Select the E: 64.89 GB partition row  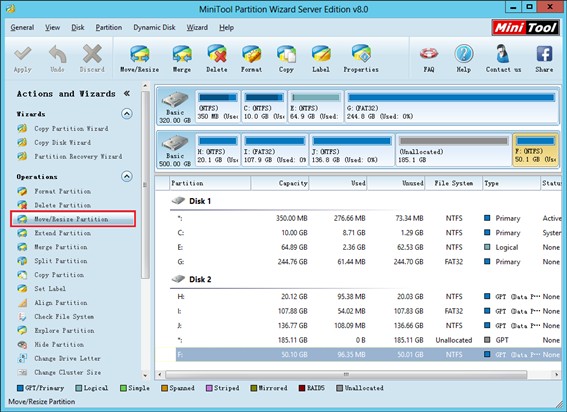[368, 247]
